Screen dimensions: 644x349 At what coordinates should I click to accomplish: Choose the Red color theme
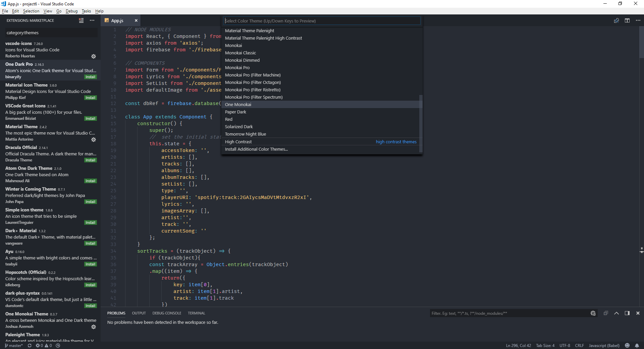click(320, 119)
